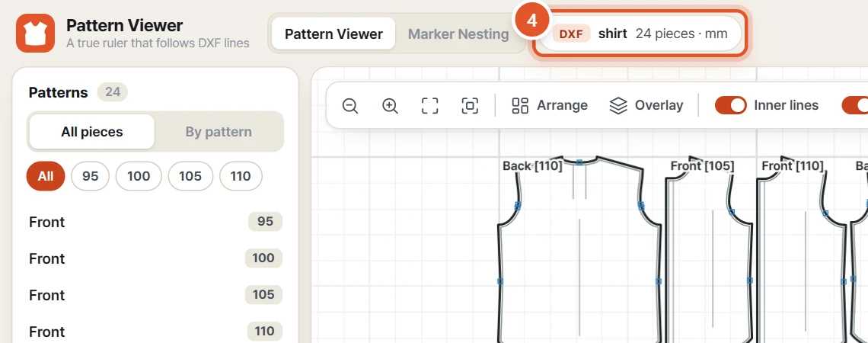Click the orange shirt app logo

coord(36,34)
